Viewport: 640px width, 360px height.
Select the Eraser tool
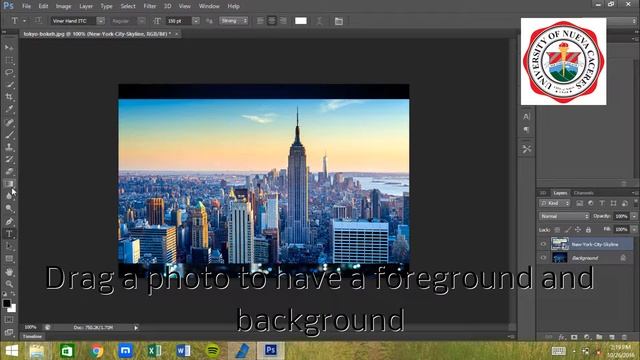click(9, 171)
